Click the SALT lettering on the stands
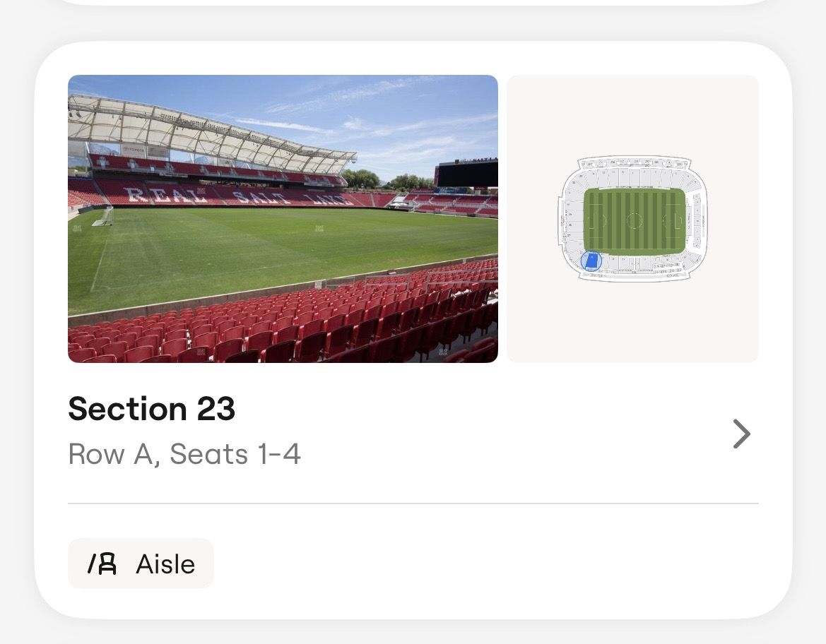The image size is (826, 644). tap(259, 197)
